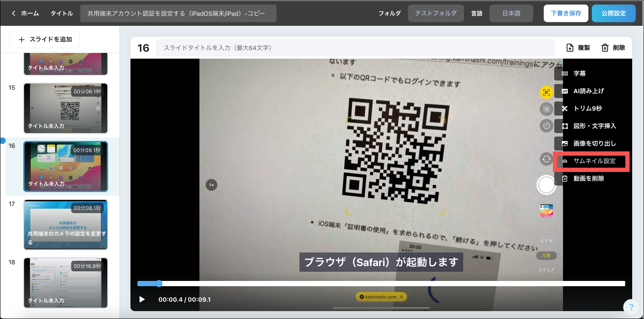This screenshot has width=644, height=319.
Task: Click the camera flip icon in video
Action: click(546, 159)
